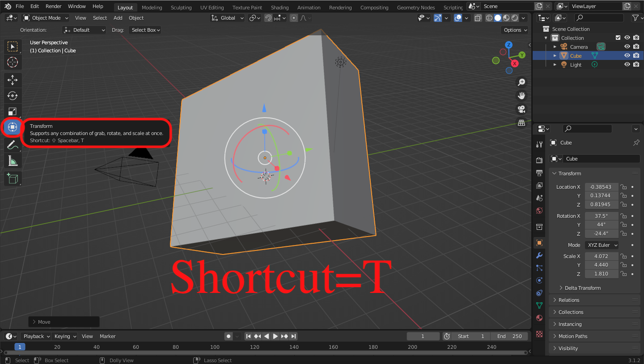Toggle camera view icon
The width and height of the screenshot is (644, 364).
click(x=521, y=109)
